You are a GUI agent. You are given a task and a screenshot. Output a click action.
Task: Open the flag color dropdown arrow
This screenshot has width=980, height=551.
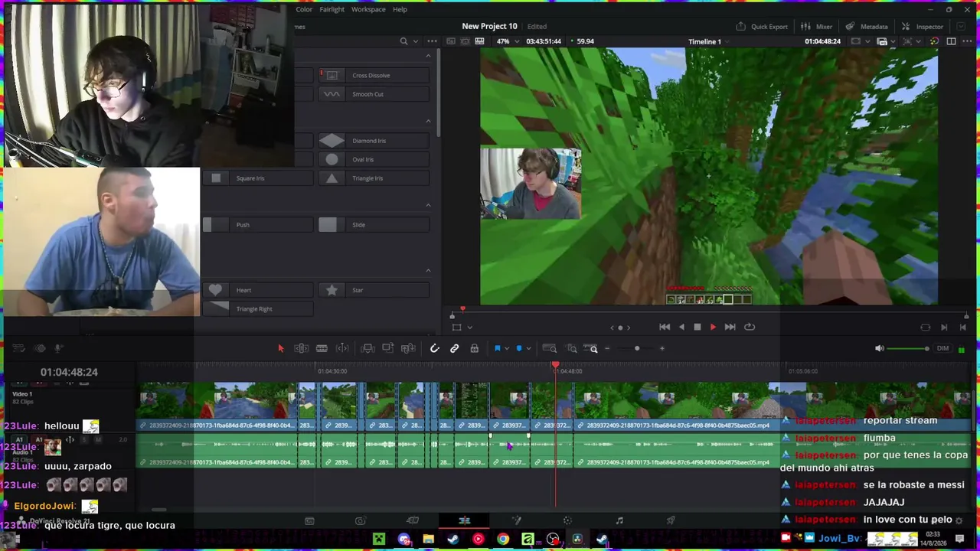[x=507, y=349]
